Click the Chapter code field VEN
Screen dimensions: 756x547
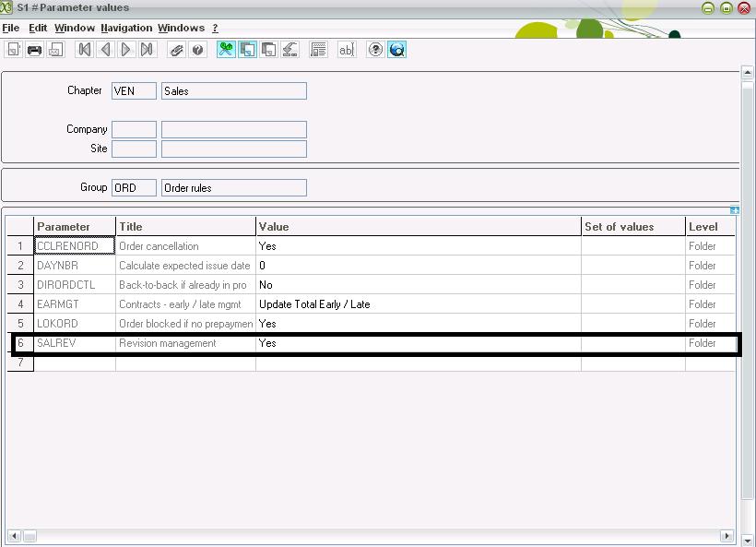[134, 91]
